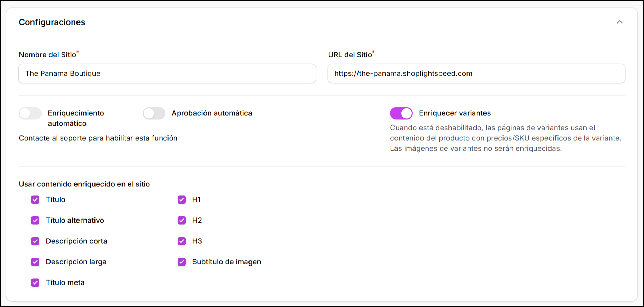Uncheck the Título checkbox
The width and height of the screenshot is (644, 307).
coord(35,200)
